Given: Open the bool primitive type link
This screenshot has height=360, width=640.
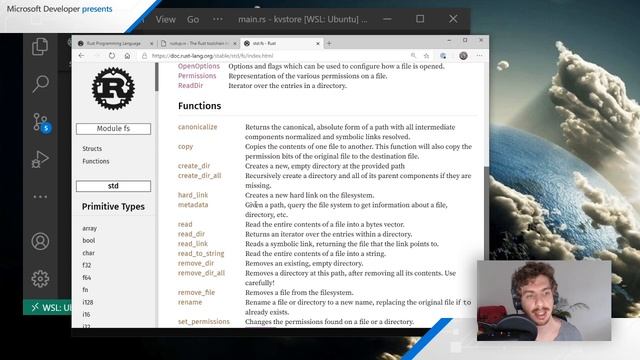Looking at the screenshot, I should coord(89,240).
